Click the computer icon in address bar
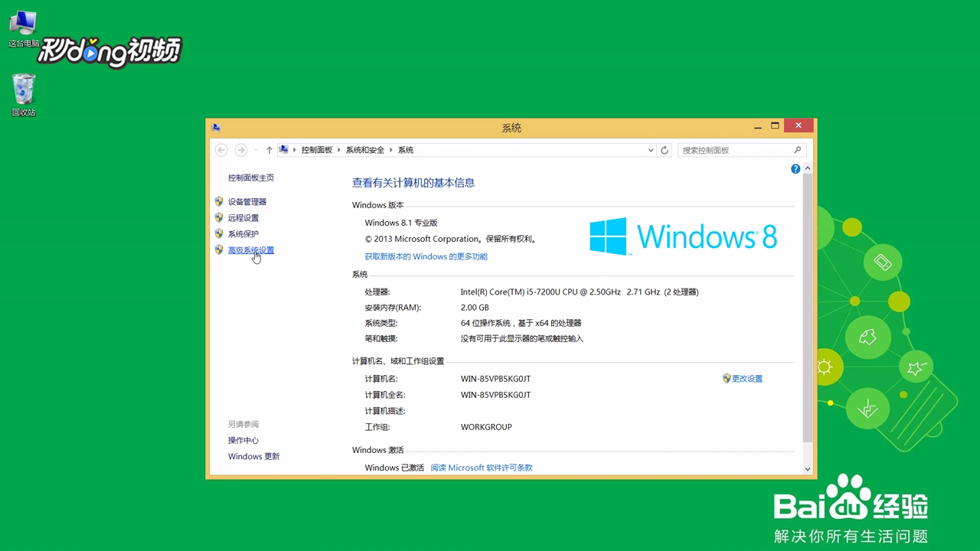This screenshot has width=980, height=551. [x=284, y=150]
